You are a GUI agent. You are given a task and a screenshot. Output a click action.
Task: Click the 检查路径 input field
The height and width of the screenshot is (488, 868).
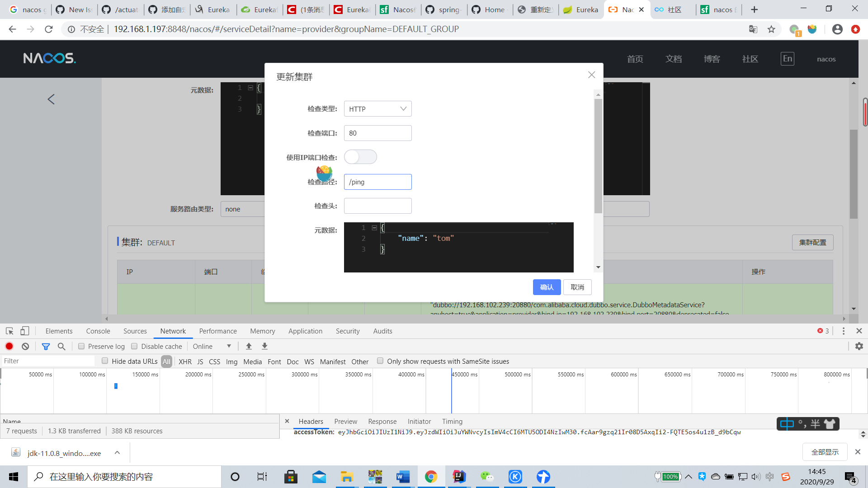[x=377, y=182]
